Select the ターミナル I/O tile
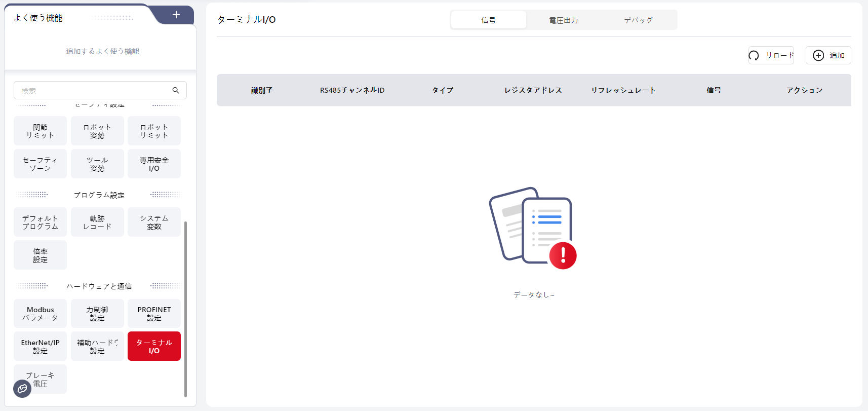 click(154, 347)
